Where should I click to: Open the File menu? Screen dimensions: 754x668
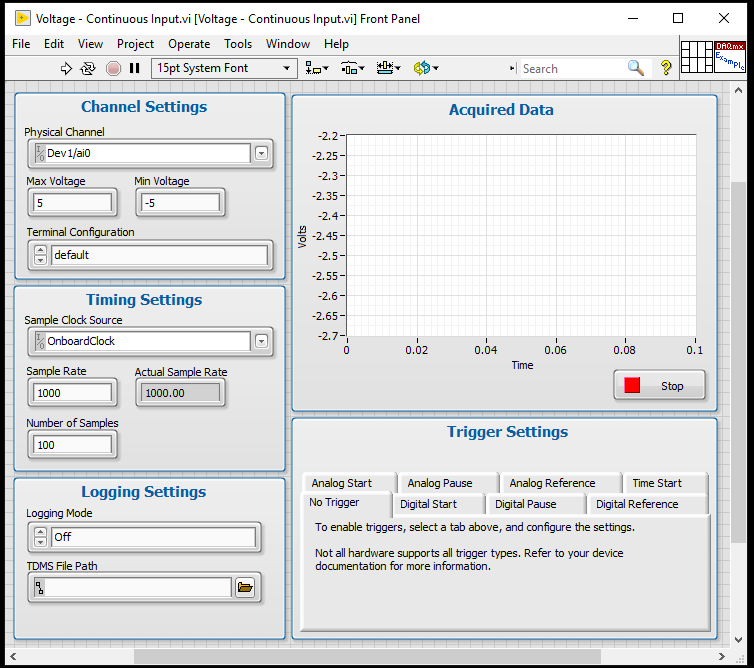pyautogui.click(x=21, y=44)
